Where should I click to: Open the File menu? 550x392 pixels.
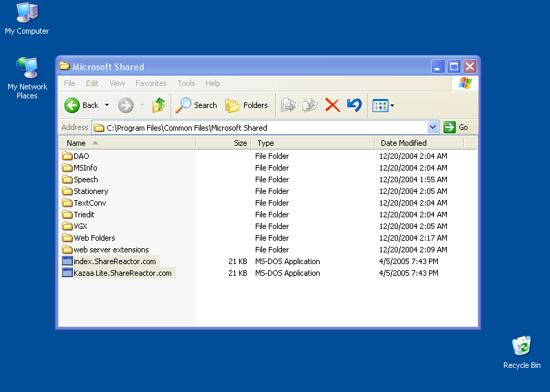point(69,83)
